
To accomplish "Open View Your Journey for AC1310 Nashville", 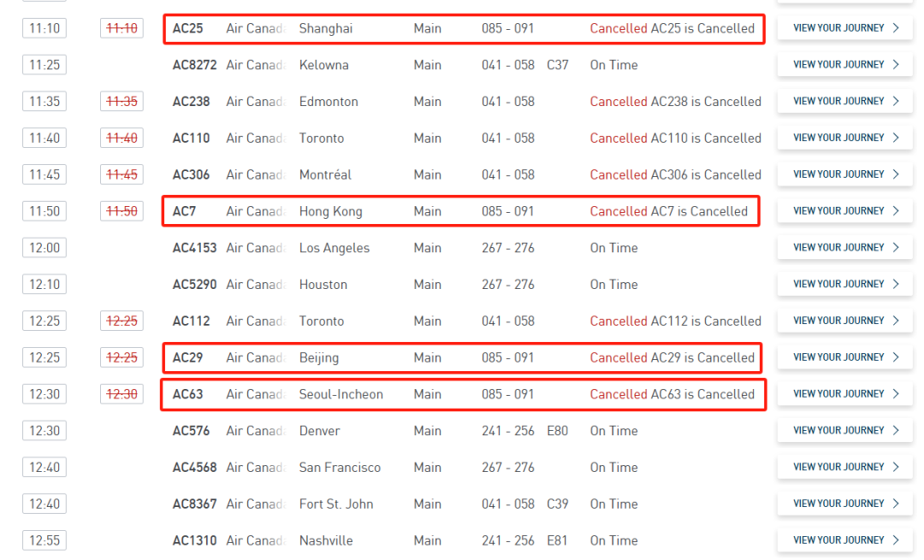I will pos(844,540).
